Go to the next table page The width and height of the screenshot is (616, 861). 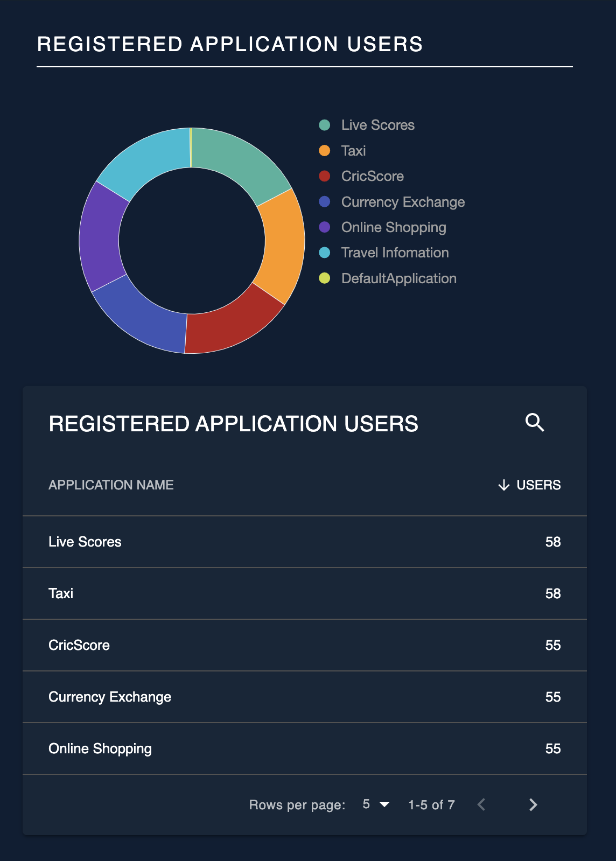[533, 804]
